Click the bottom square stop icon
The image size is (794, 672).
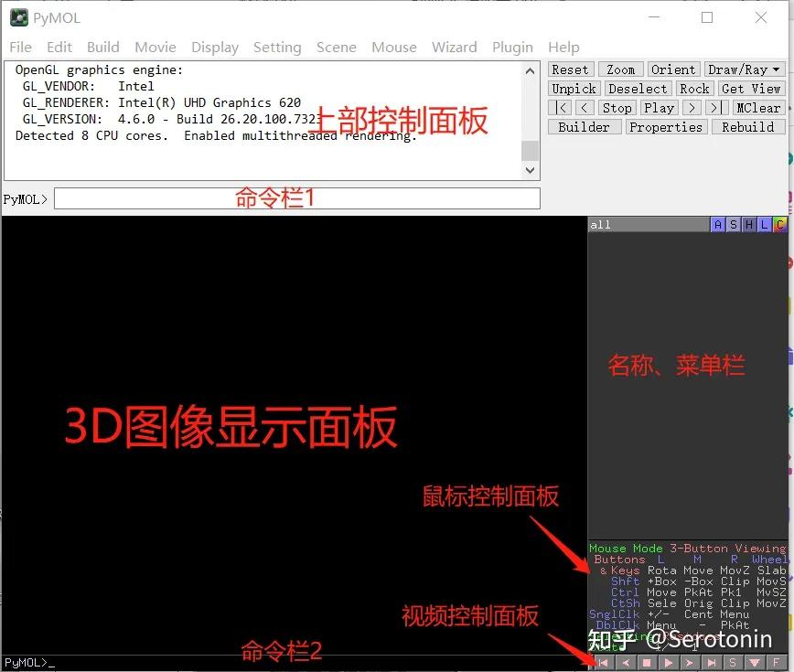point(647,662)
